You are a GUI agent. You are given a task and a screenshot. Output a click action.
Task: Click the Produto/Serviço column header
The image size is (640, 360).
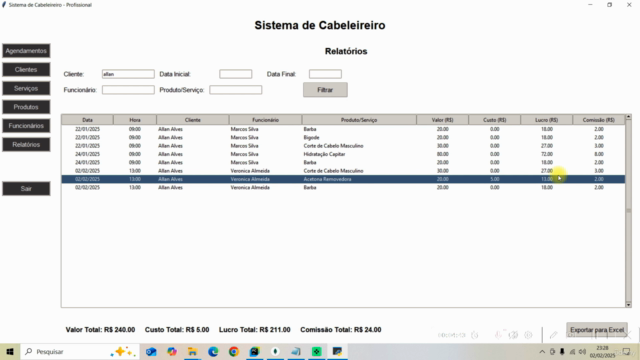click(359, 120)
